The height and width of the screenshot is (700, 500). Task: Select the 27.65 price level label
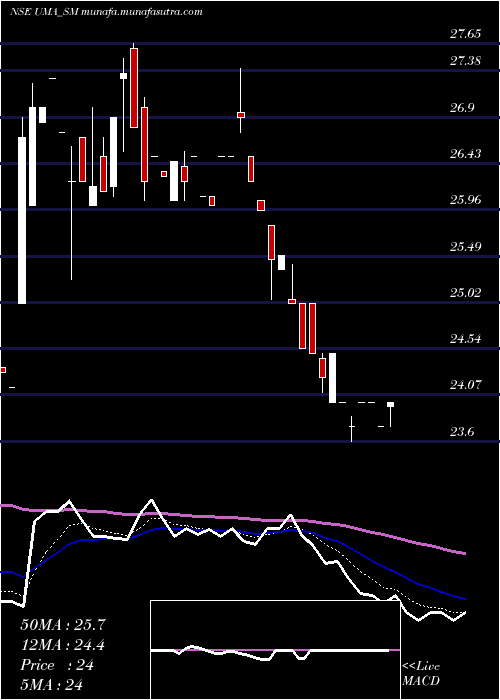(465, 33)
